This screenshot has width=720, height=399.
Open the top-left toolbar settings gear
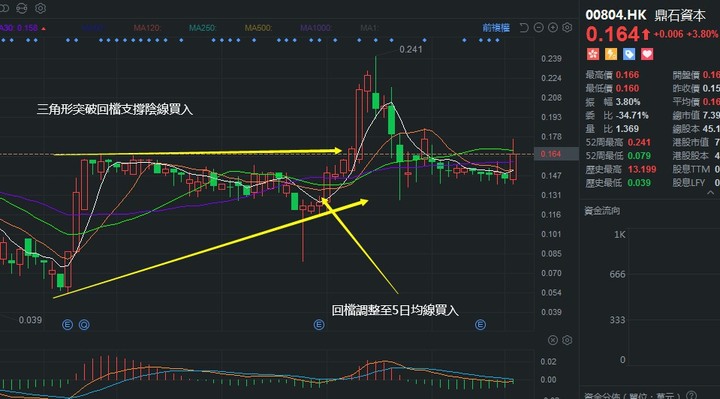coord(40,8)
